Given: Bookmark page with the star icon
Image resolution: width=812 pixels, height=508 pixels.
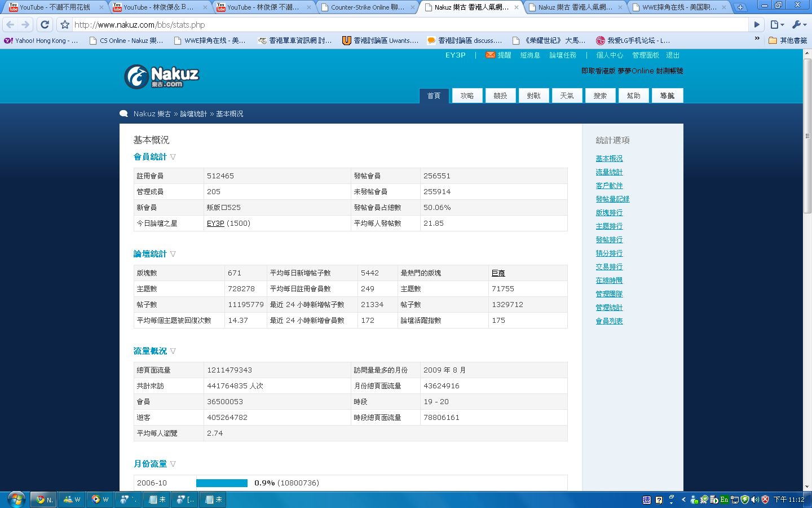Looking at the screenshot, I should pyautogui.click(x=65, y=25).
